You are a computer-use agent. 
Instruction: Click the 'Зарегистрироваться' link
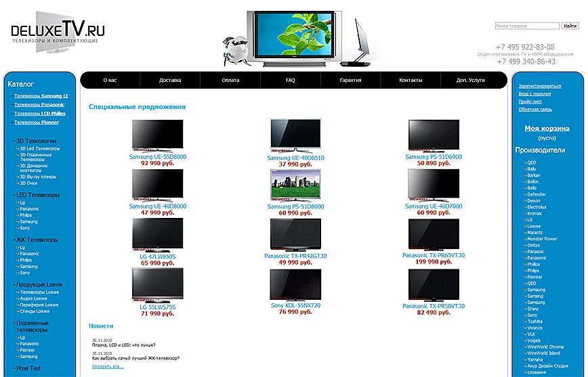tap(540, 86)
